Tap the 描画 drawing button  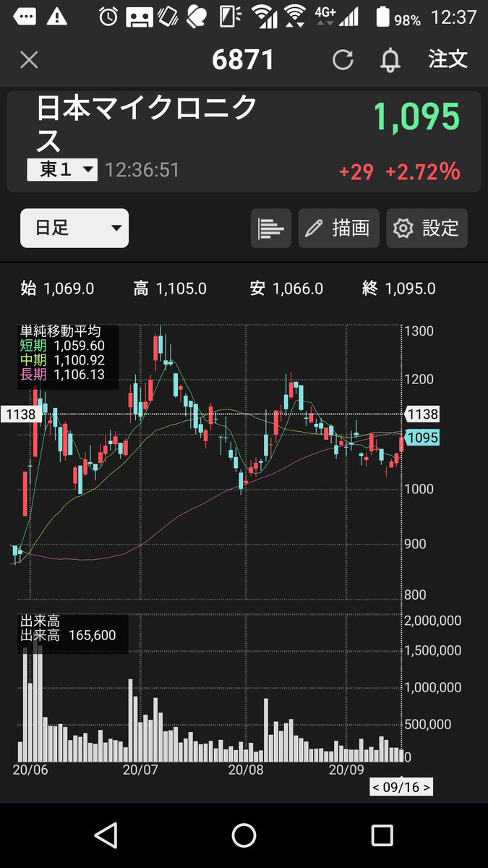coord(338,229)
